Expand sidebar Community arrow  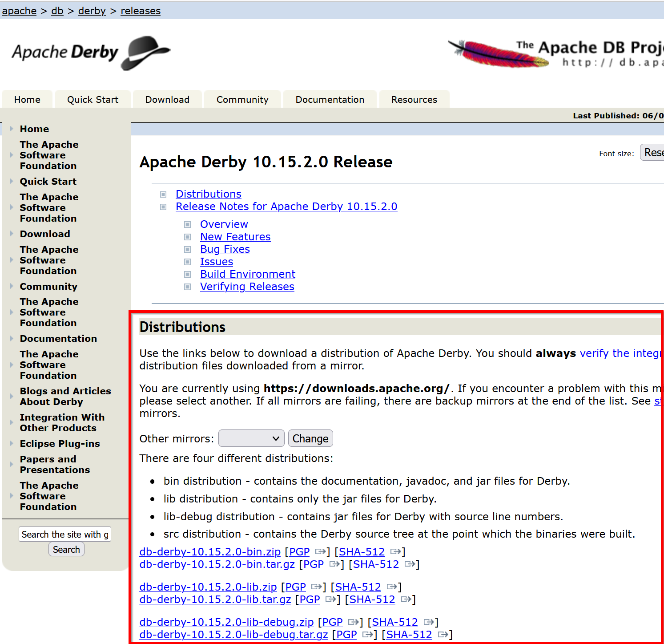[x=12, y=287]
